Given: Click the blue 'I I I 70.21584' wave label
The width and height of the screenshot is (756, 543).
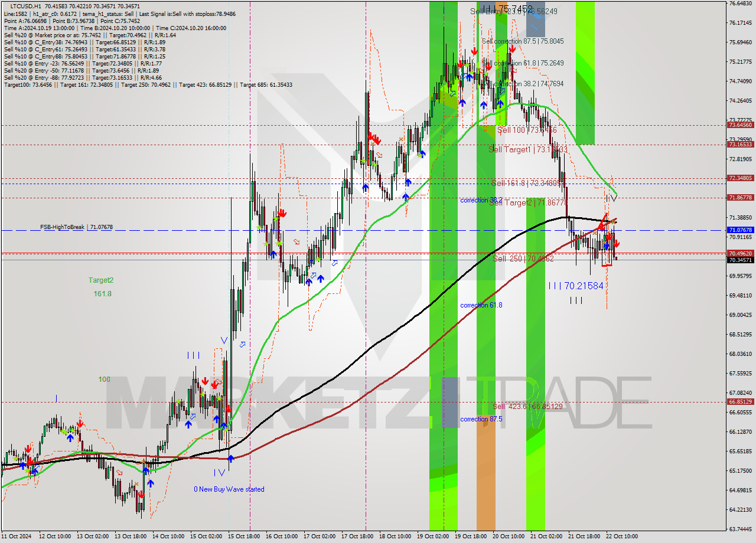Looking at the screenshot, I should click(576, 286).
